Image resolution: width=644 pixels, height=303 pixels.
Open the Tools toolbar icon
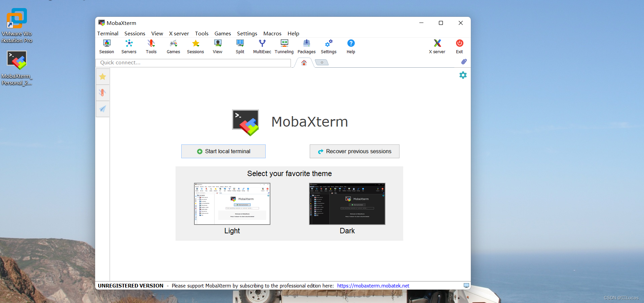(151, 47)
